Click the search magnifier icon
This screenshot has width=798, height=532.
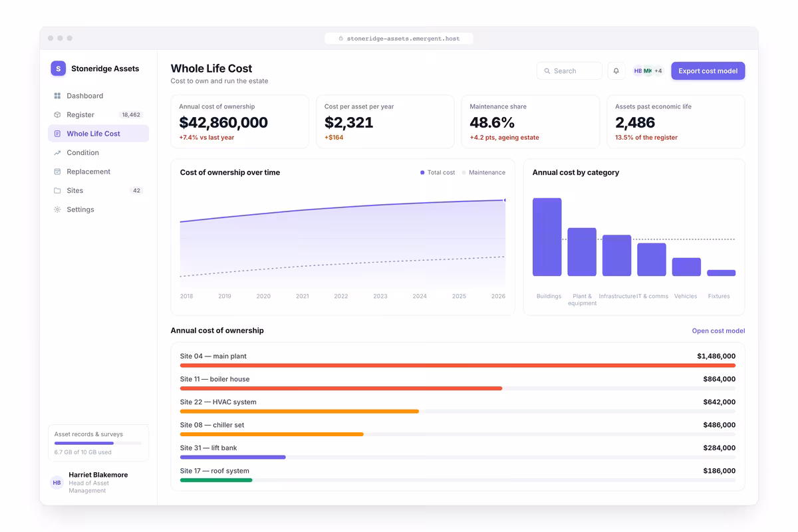(547, 70)
